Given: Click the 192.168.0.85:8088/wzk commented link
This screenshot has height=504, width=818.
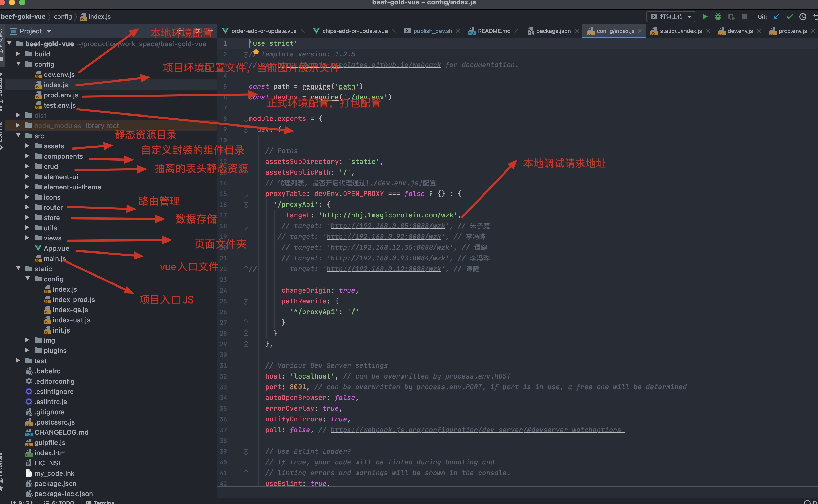Looking at the screenshot, I should point(388,226).
